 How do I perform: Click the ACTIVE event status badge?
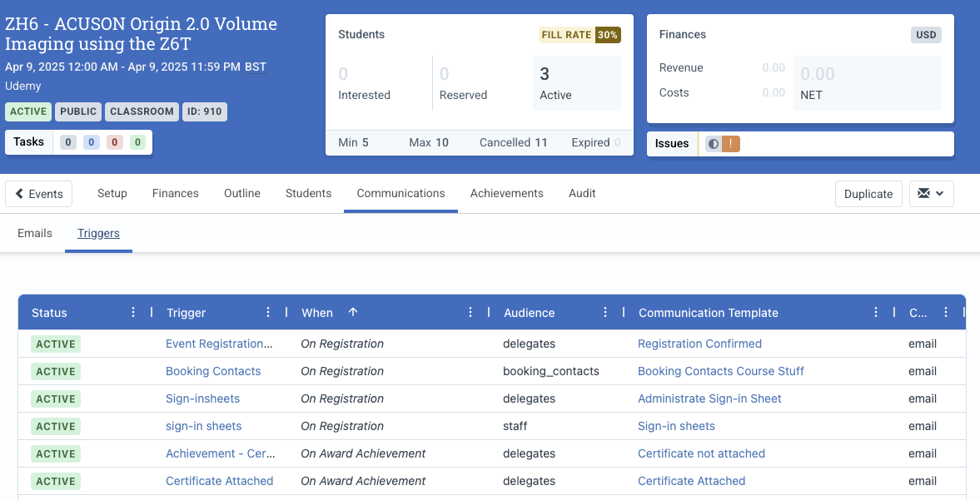tap(28, 111)
